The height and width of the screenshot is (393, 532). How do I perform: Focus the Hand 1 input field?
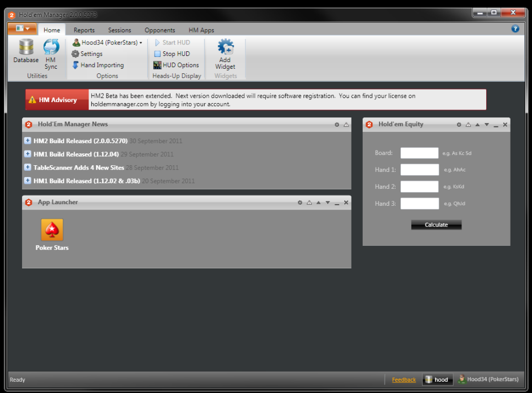tap(419, 170)
